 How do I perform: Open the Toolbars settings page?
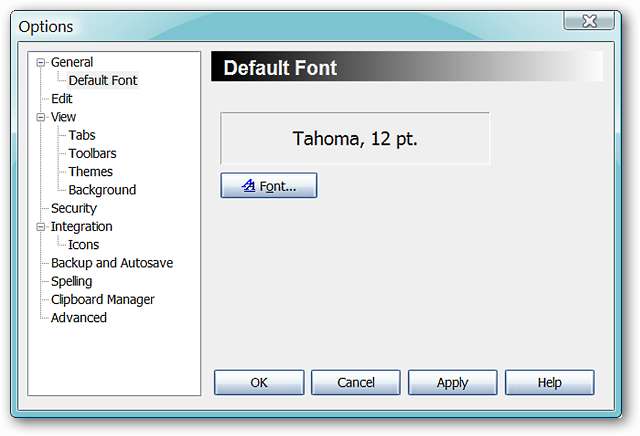(92, 153)
